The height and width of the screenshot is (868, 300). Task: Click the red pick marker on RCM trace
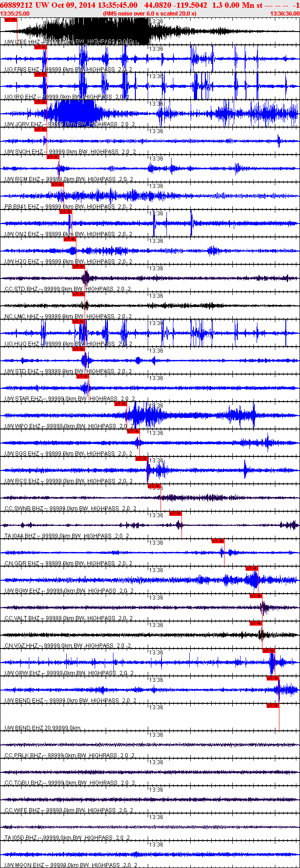click(53, 157)
